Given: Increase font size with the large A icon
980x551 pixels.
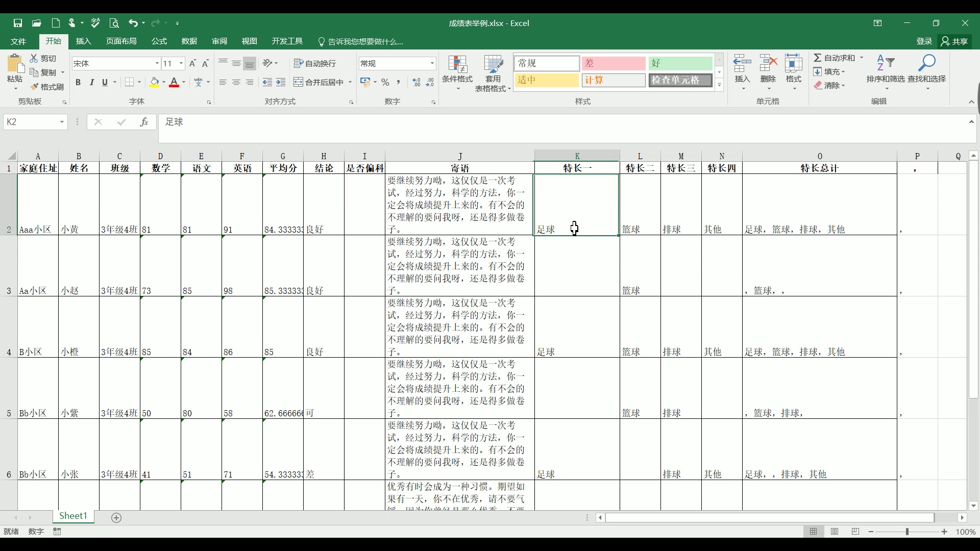Looking at the screenshot, I should pyautogui.click(x=192, y=63).
